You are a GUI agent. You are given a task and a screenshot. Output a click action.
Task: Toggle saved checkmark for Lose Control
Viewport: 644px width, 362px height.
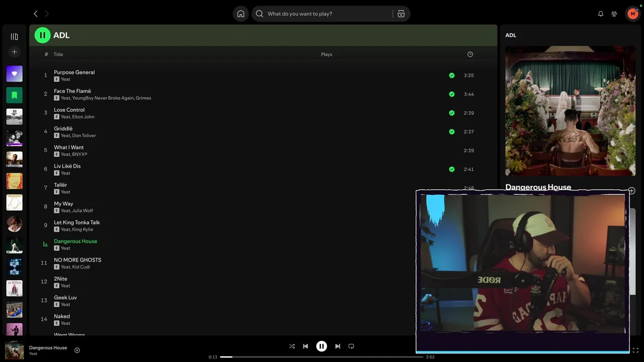[x=451, y=113]
